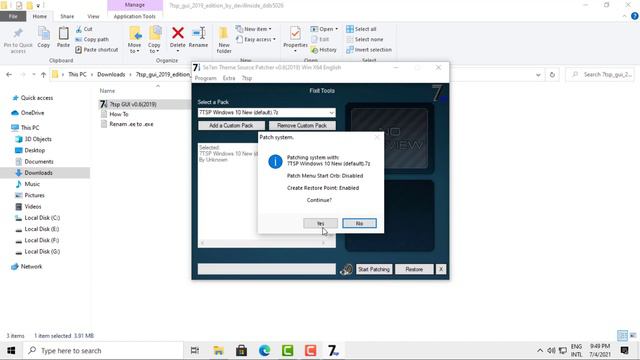Click the 7tsp progress bar
Image resolution: width=640 pixels, height=360 pixels.
(x=267, y=269)
